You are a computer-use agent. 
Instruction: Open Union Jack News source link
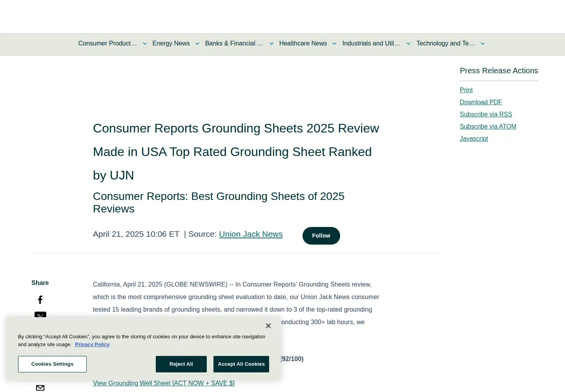251,234
